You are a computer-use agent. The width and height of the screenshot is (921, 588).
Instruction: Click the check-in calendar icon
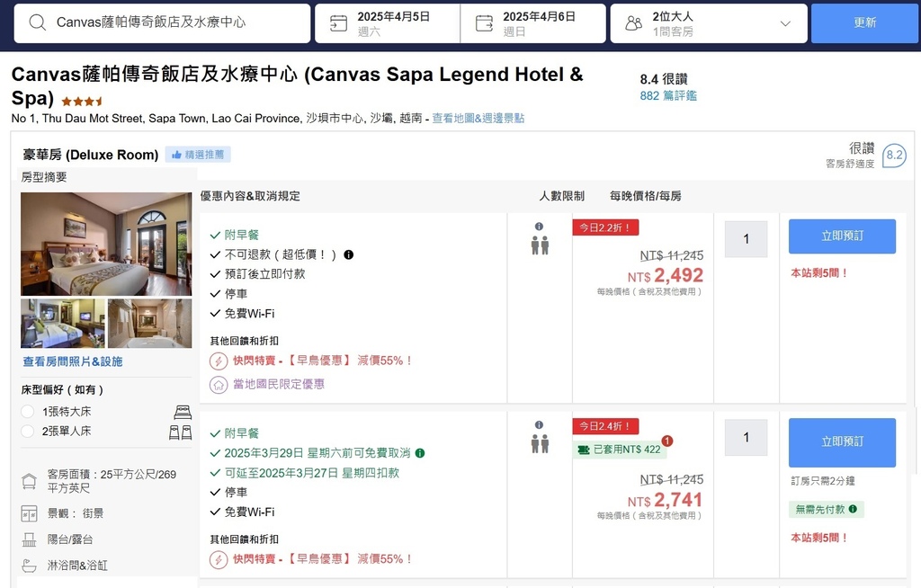[338, 22]
